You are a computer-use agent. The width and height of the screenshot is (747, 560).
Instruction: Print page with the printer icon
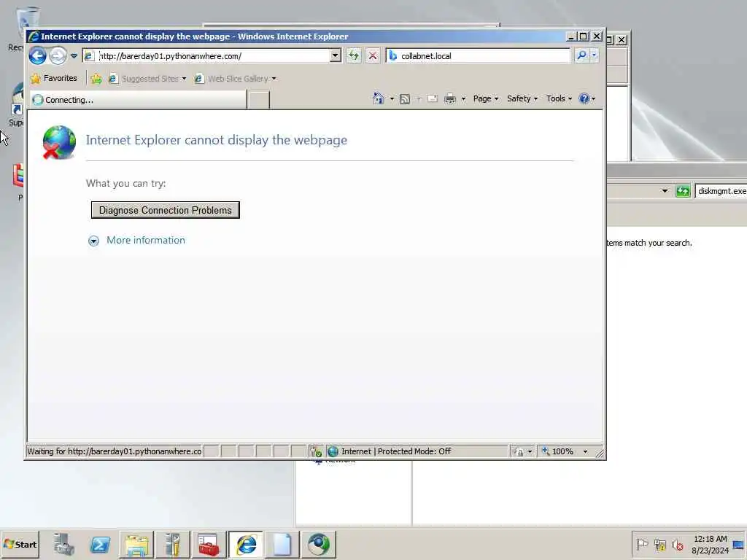(449, 99)
